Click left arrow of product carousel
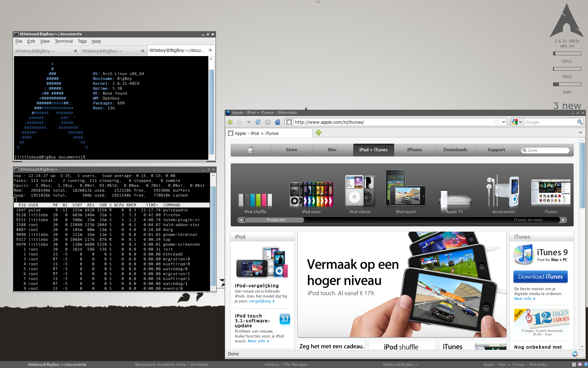 click(241, 220)
